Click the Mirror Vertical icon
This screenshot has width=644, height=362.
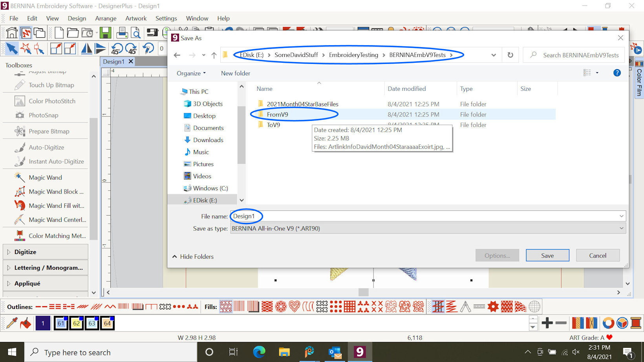pyautogui.click(x=101, y=49)
